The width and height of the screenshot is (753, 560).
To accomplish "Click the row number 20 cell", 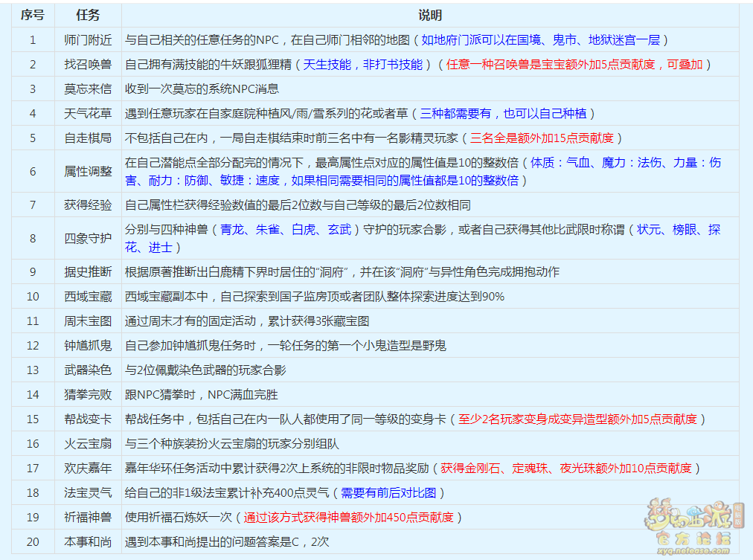I will [33, 541].
